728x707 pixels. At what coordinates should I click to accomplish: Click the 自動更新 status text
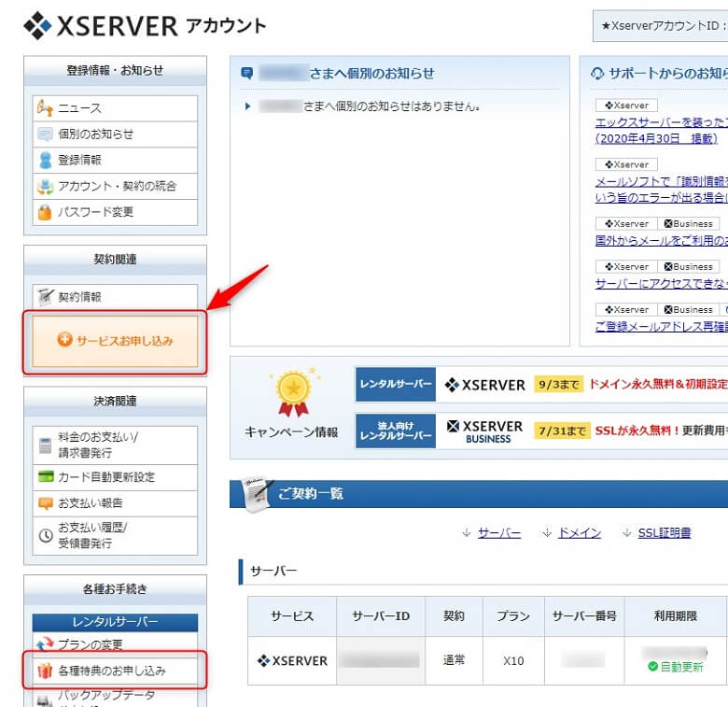pyautogui.click(x=681, y=667)
